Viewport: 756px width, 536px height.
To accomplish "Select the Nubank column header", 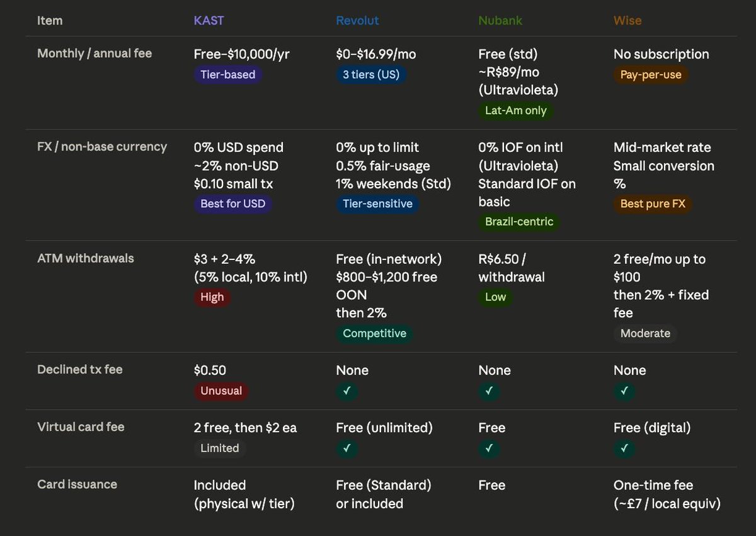I will (x=500, y=20).
